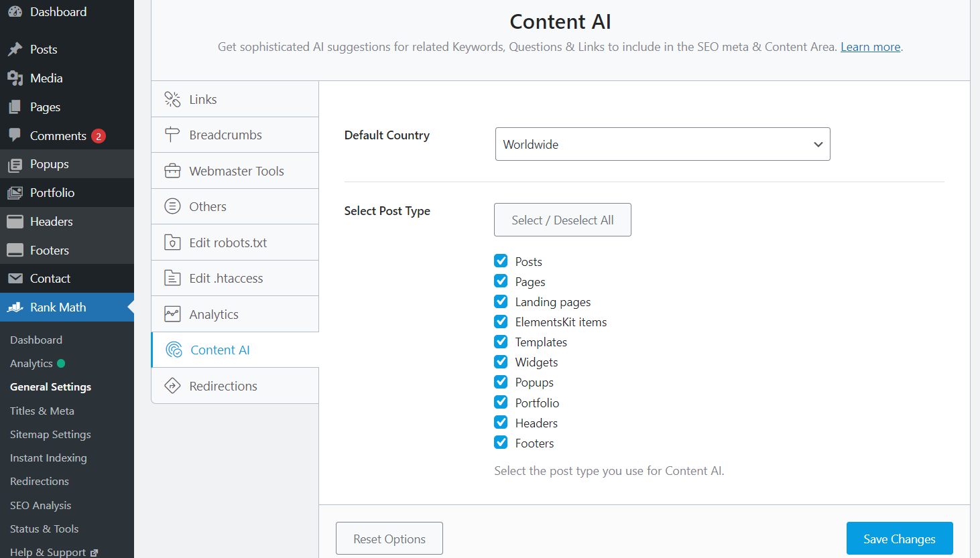
Task: Disable the Templates checkbox
Action: (x=501, y=342)
